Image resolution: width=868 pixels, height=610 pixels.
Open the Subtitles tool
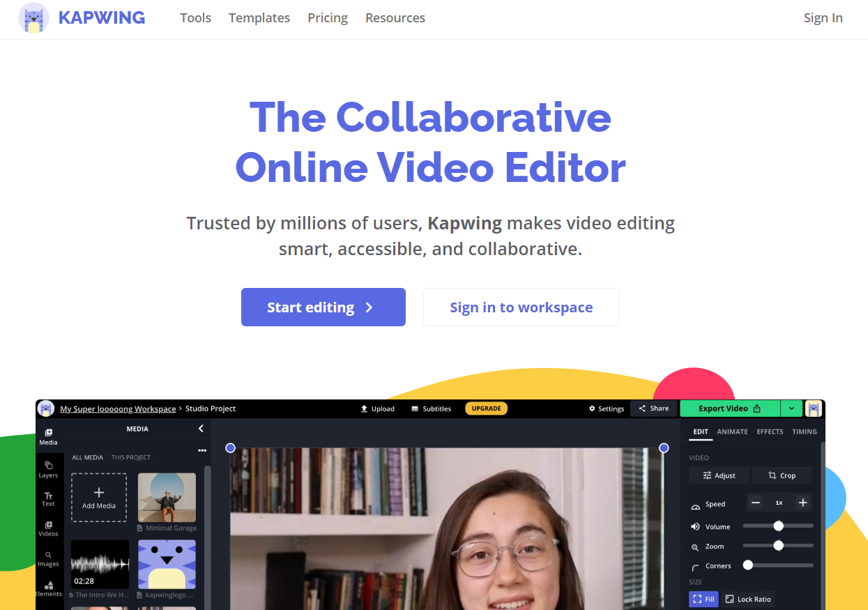point(431,409)
